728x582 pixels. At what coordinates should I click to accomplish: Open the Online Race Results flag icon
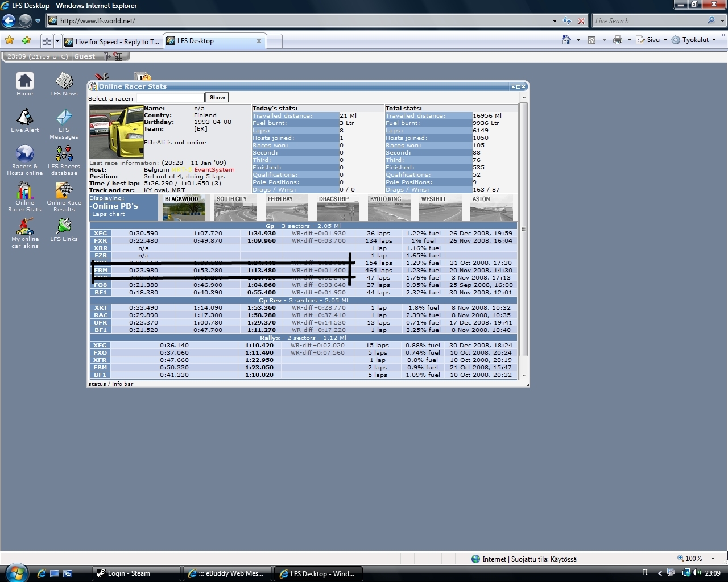(x=64, y=190)
